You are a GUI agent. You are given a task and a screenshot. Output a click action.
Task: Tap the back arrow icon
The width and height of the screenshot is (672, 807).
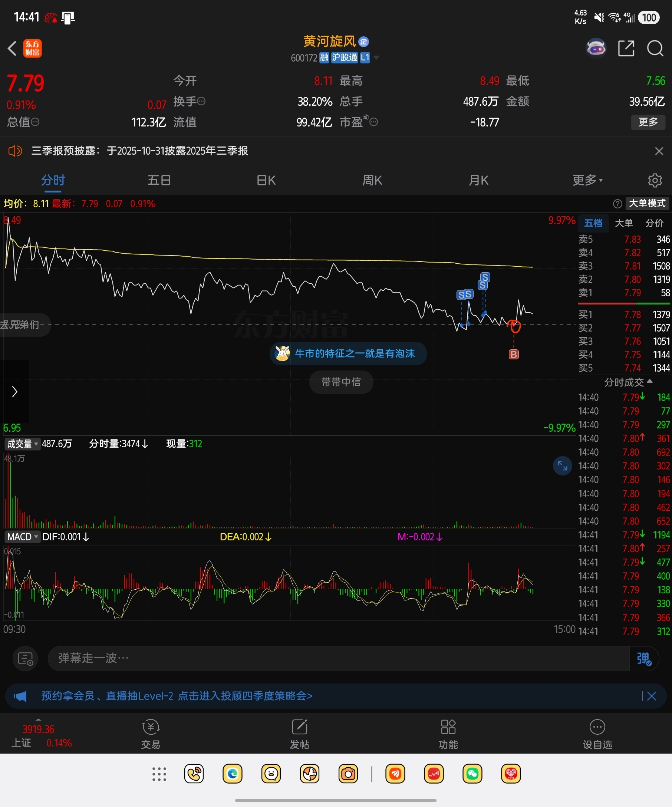pyautogui.click(x=12, y=49)
